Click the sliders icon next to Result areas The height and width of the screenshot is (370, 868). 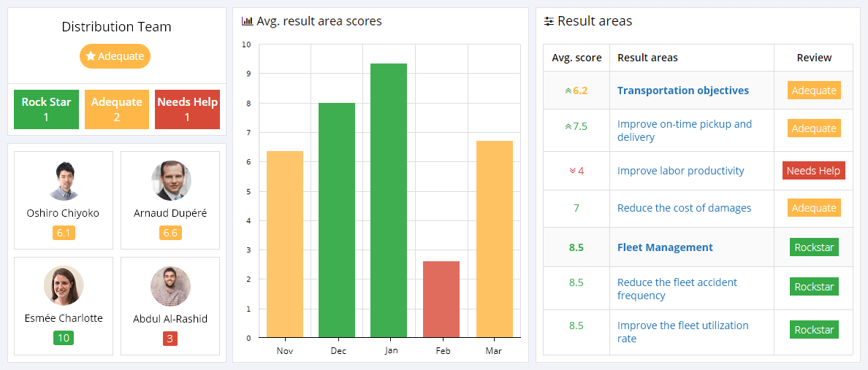tap(549, 21)
